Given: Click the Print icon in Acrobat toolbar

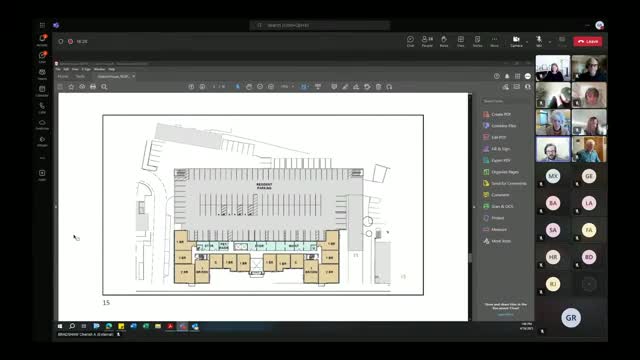Looking at the screenshot, I should pos(93,87).
